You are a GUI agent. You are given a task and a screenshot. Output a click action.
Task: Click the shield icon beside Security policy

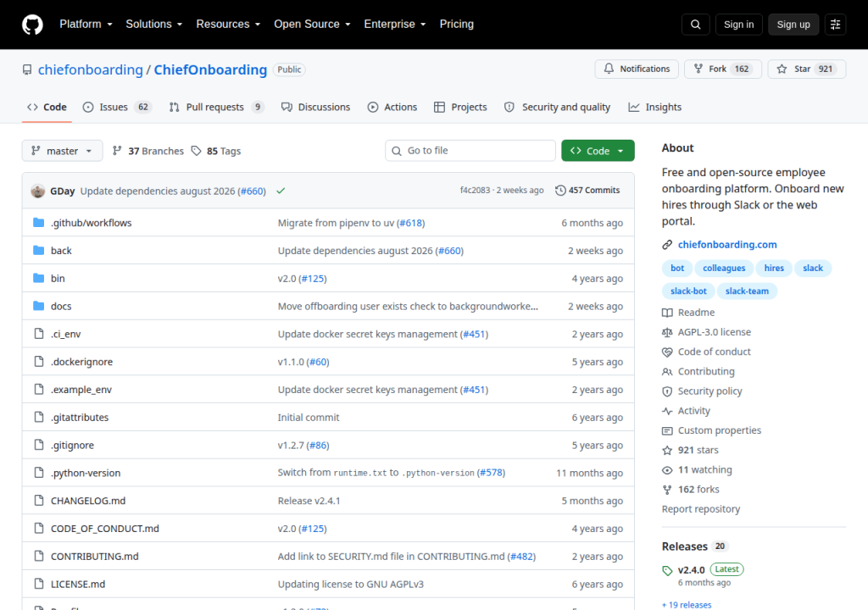click(x=667, y=391)
